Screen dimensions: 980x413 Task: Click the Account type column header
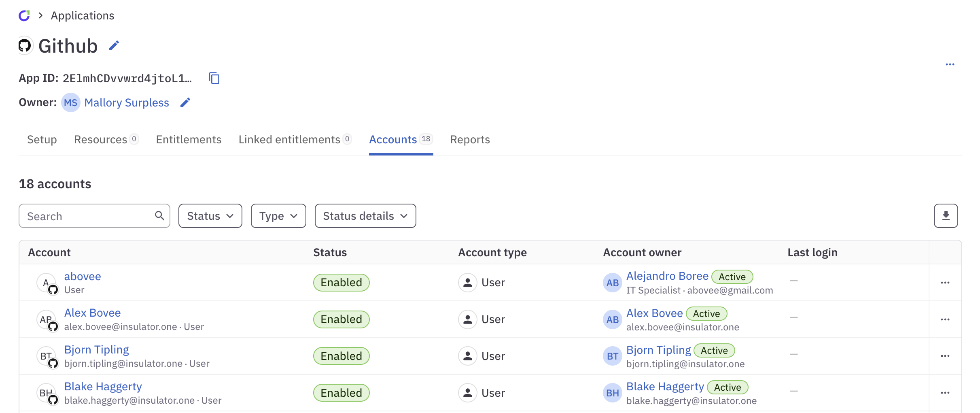coord(492,252)
